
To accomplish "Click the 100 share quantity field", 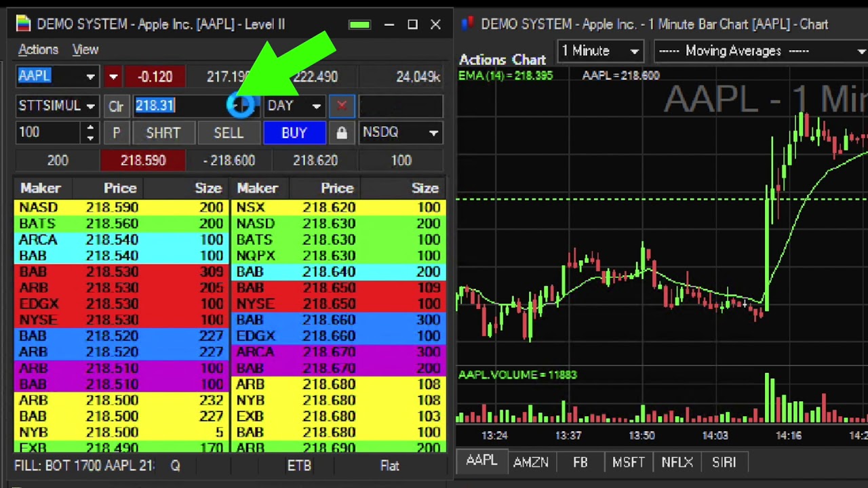I will click(49, 133).
